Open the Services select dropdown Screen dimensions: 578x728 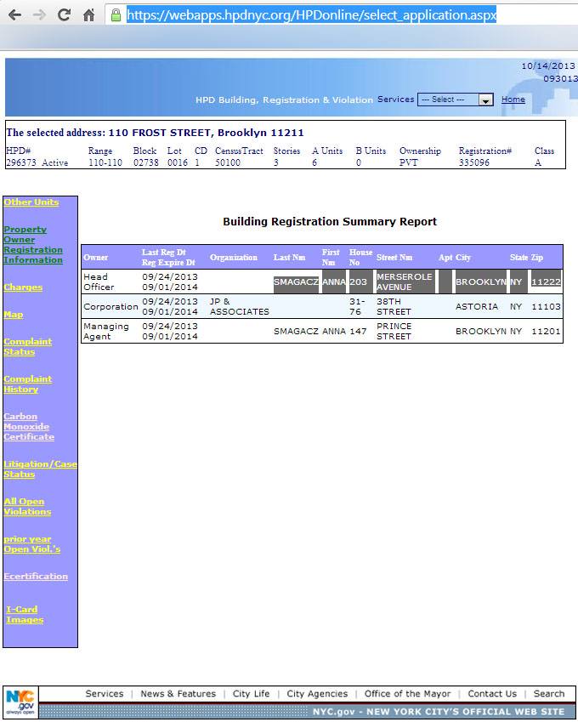tap(456, 100)
